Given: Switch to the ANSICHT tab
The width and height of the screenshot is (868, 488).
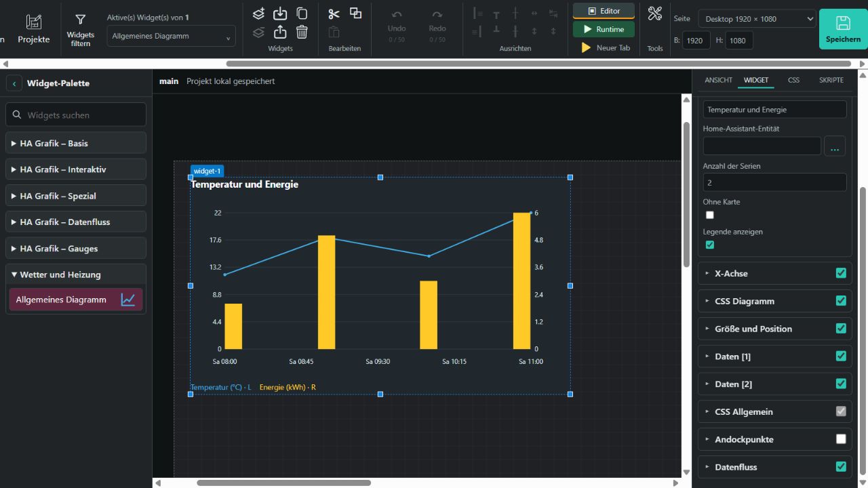Looking at the screenshot, I should (718, 80).
